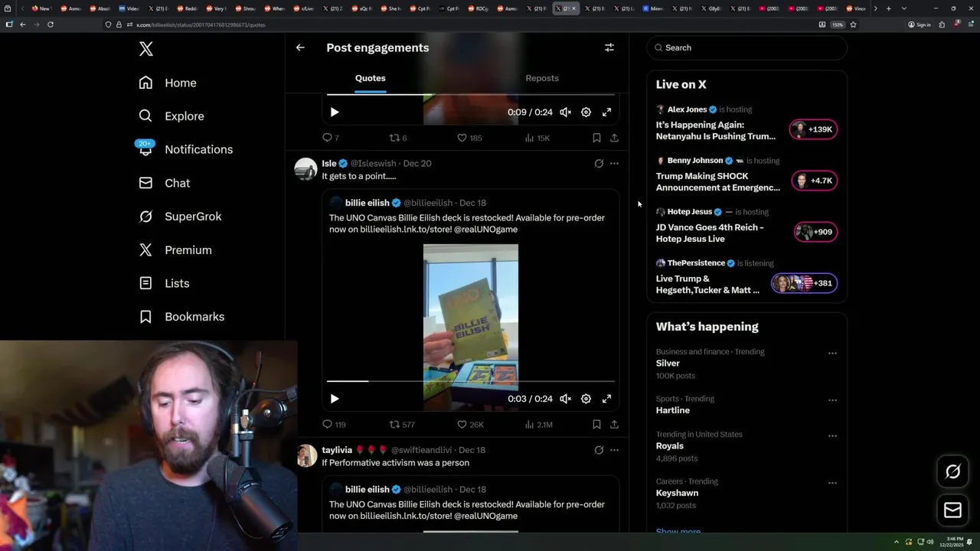980x551 pixels.
Task: View 2.1M views analytics
Action: coord(538,425)
